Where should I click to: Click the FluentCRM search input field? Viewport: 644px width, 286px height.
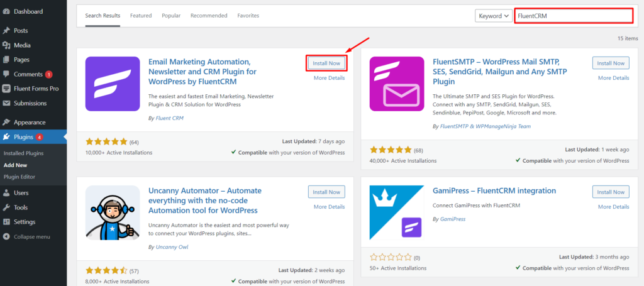(x=574, y=16)
